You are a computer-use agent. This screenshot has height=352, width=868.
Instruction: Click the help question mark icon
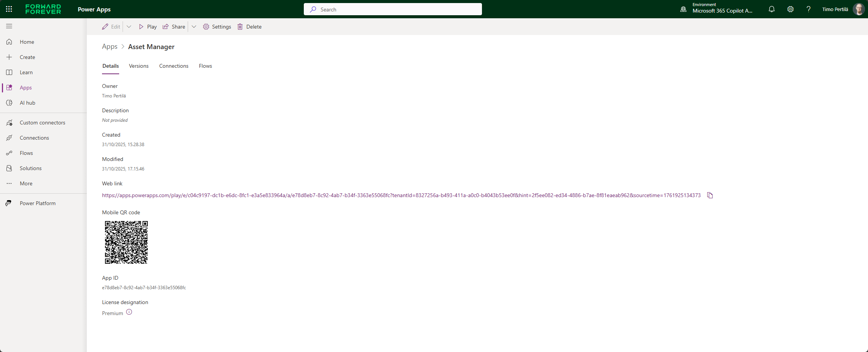pos(808,9)
